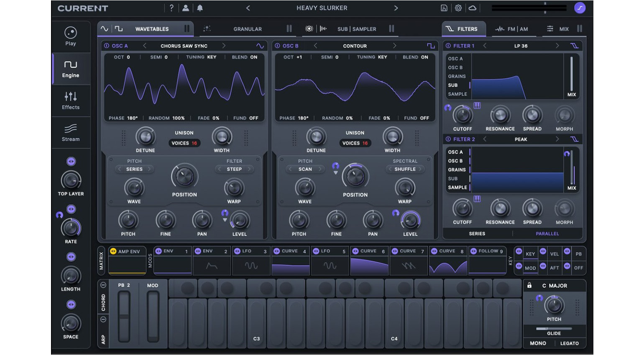Switch to WAVETABLES tab
Viewport: 644px width, 355px height.
coord(145,29)
